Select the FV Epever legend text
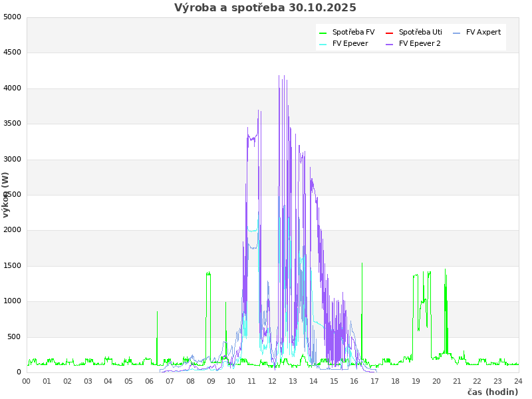Image resolution: width=532 pixels, height=399 pixels. pos(350,43)
